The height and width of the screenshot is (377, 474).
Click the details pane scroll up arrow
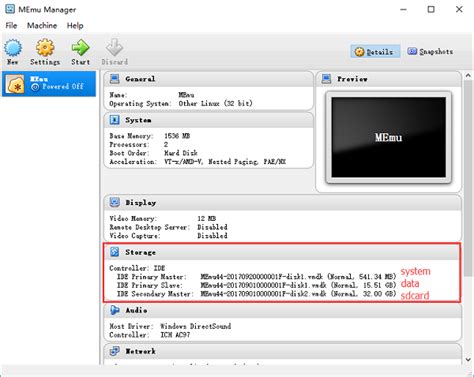click(468, 76)
